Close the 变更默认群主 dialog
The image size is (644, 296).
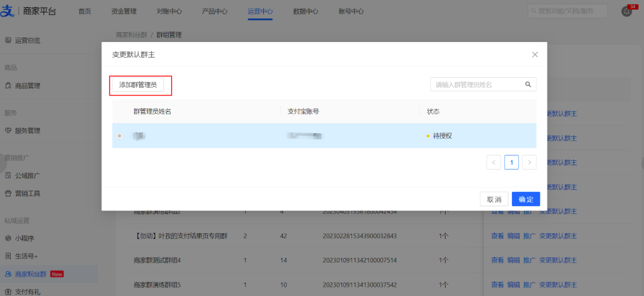pos(535,55)
